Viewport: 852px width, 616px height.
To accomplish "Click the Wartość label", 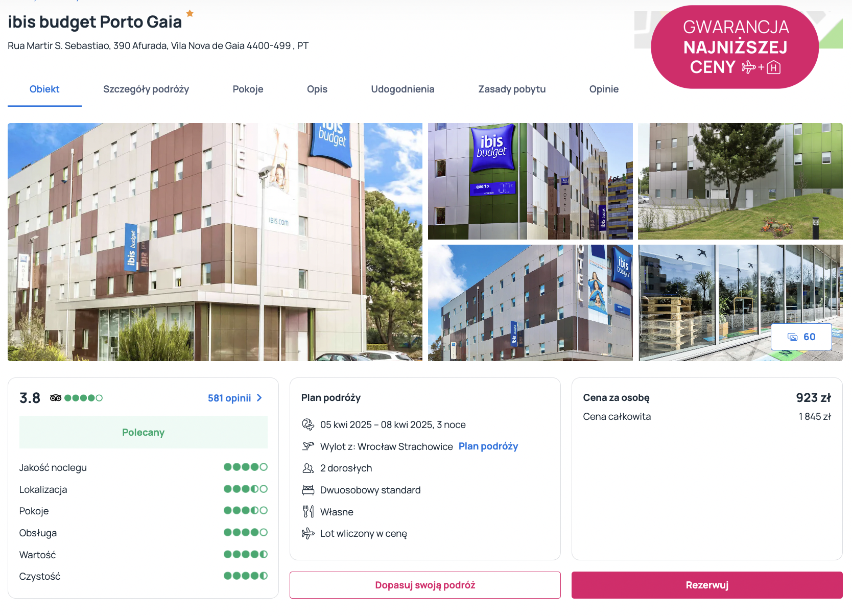I will [38, 555].
